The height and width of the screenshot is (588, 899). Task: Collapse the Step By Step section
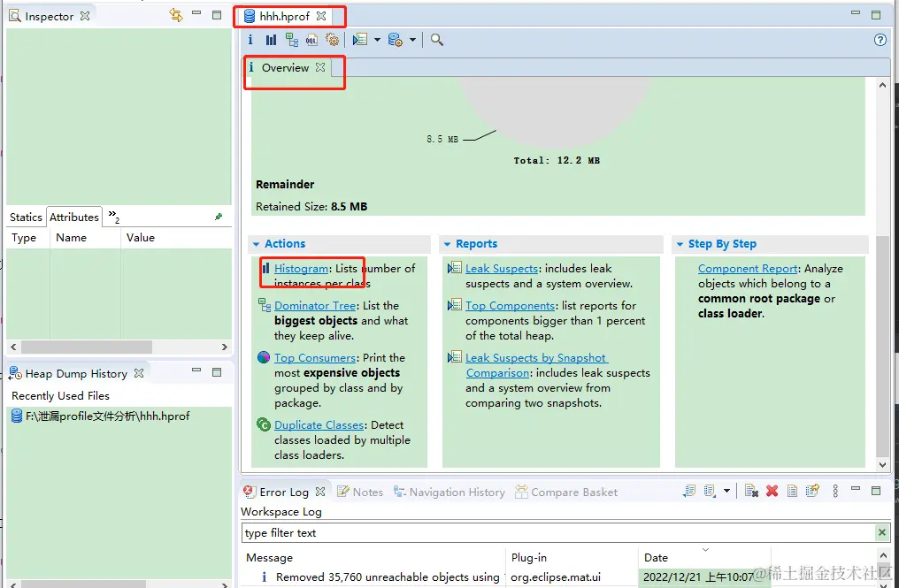[x=680, y=243]
